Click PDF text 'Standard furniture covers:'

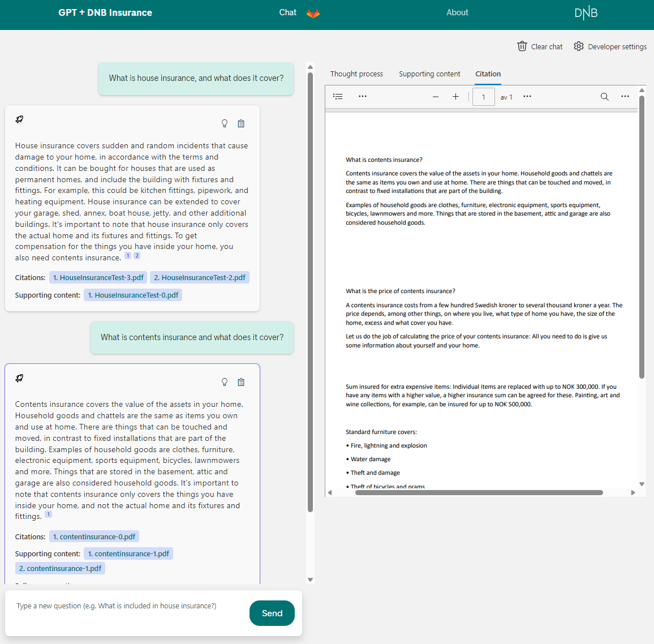[x=381, y=432]
